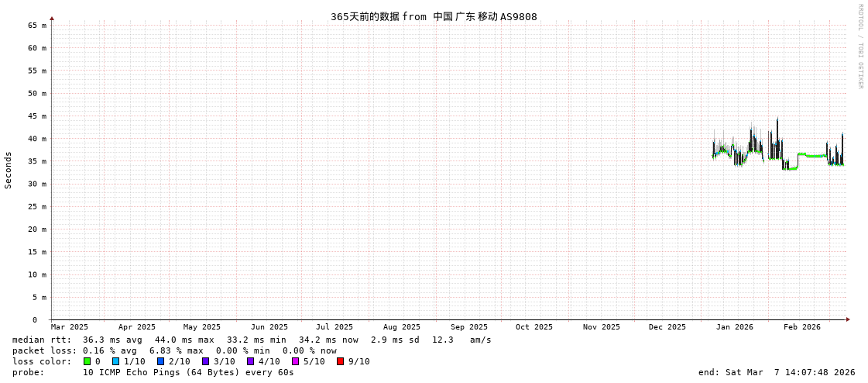Image resolution: width=868 pixels, height=383 pixels.
Task: Click the end timestamp Sat Mar 7 text
Action: [x=776, y=372]
